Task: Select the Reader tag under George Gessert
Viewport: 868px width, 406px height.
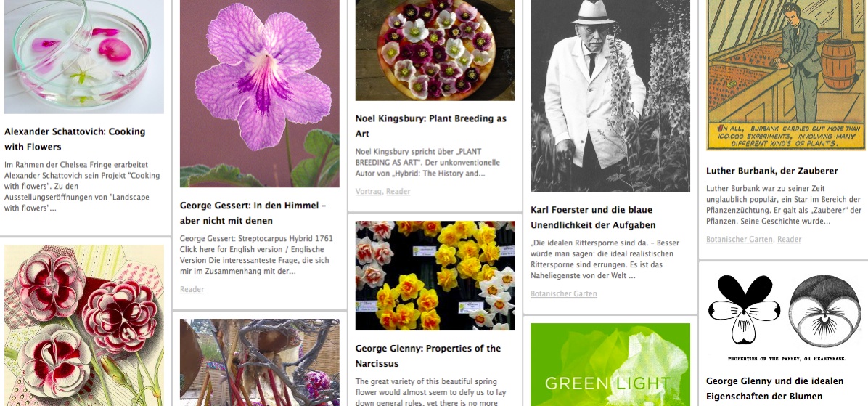Action: click(192, 289)
